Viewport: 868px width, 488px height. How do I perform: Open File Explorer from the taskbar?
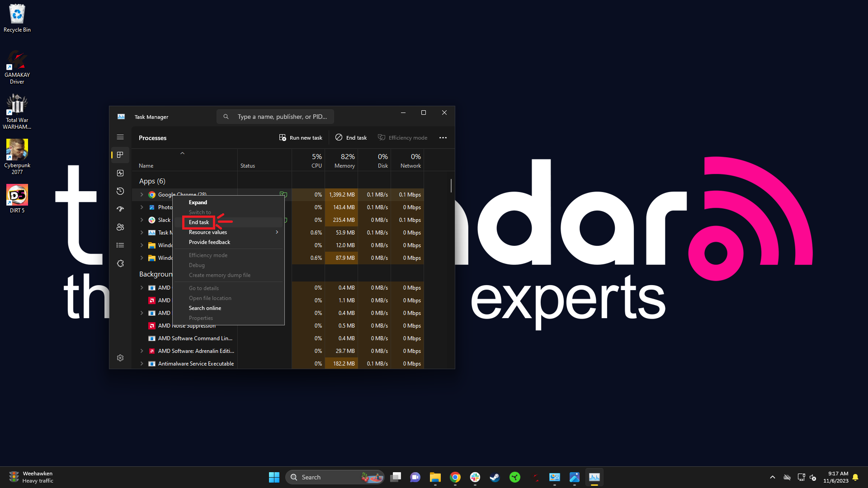[435, 477]
